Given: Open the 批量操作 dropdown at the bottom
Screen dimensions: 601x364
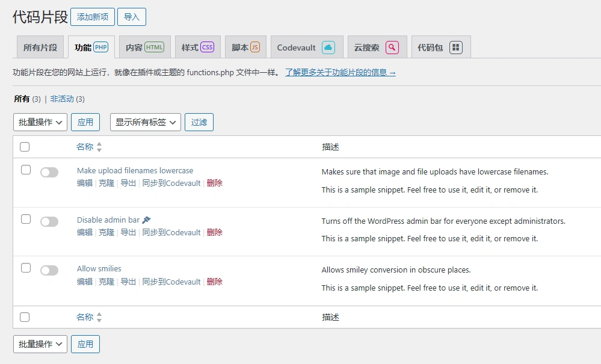Looking at the screenshot, I should point(40,344).
